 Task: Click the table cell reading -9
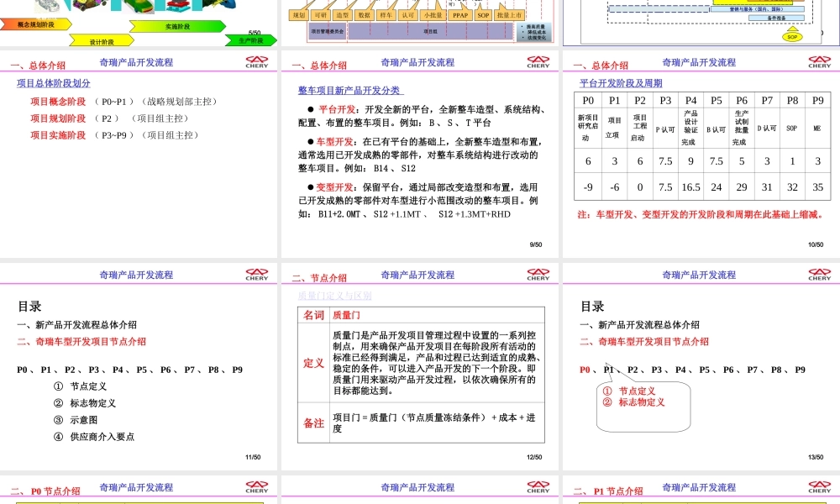(x=588, y=187)
